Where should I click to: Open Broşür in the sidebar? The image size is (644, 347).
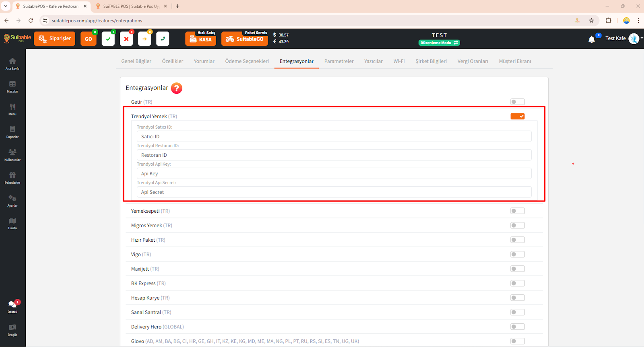(x=12, y=330)
